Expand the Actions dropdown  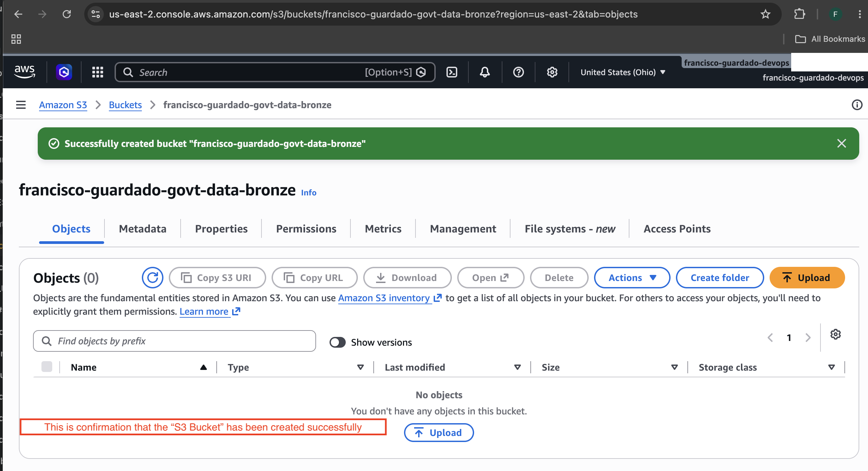coord(632,278)
